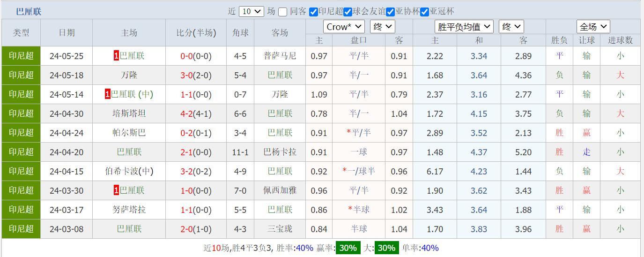Click red card badge in 24-03-30 row

[116, 191]
